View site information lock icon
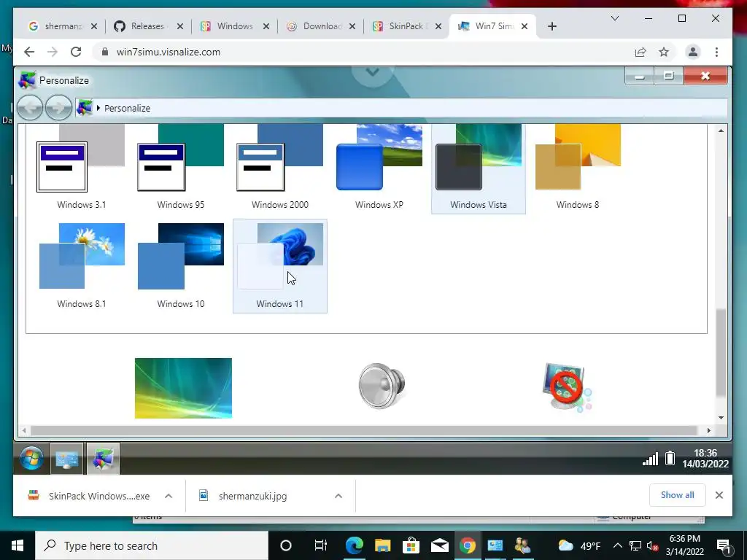The width and height of the screenshot is (747, 560). [x=105, y=52]
